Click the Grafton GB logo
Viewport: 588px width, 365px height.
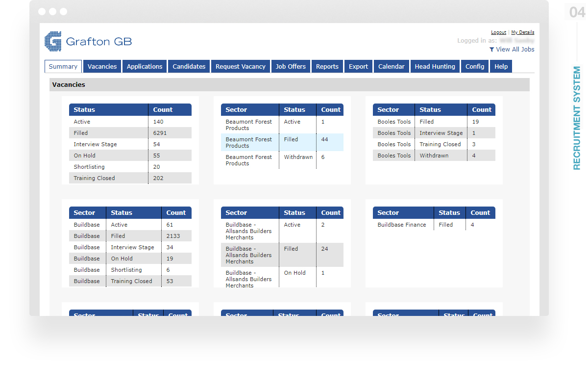coord(88,42)
